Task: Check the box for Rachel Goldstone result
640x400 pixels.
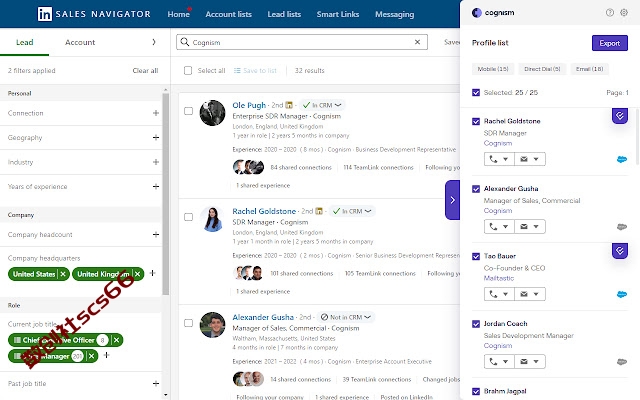Action: [188, 217]
